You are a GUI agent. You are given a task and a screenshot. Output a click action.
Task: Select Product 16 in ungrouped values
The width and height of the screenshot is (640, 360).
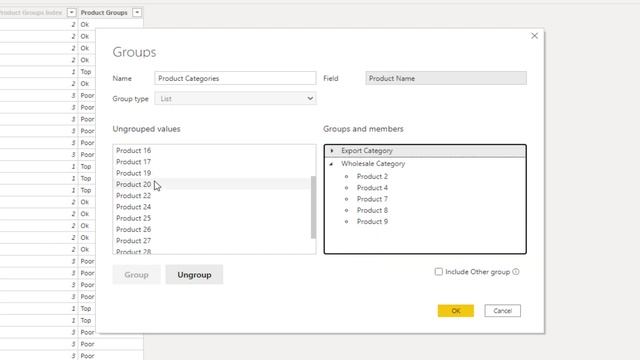[x=211, y=150]
